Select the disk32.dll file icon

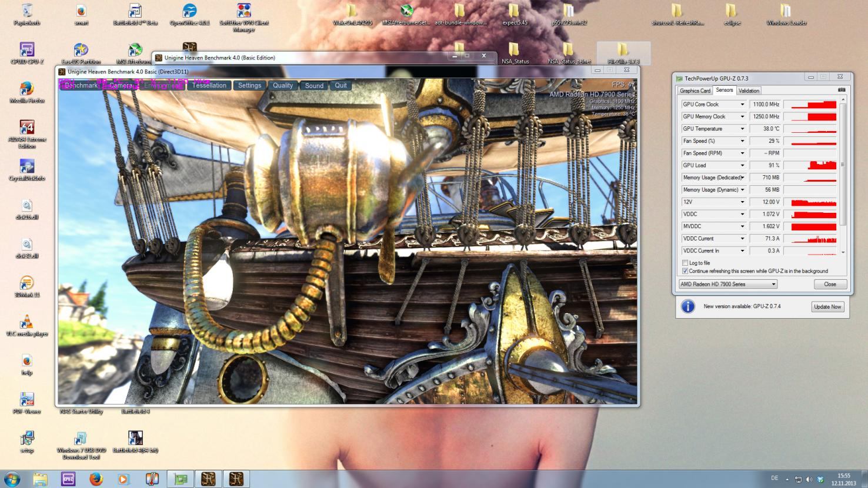[x=27, y=247]
